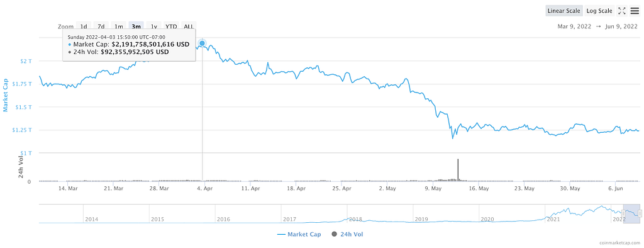Open the fullscreen expand icon
The height and width of the screenshot is (248, 644).
622,11
